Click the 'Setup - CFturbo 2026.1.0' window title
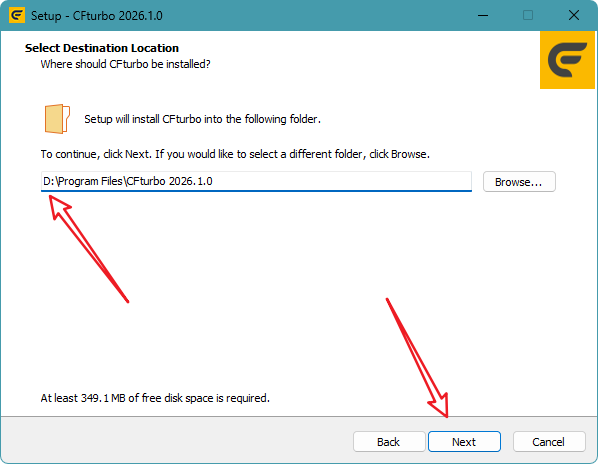Viewport: 598px width, 464px height. (x=96, y=16)
